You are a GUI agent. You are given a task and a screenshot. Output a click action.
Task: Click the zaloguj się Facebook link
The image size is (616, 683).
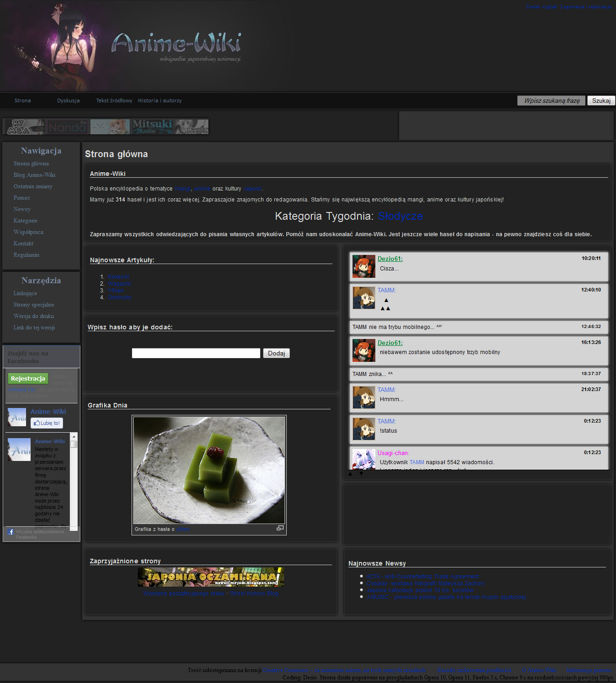pos(21,389)
